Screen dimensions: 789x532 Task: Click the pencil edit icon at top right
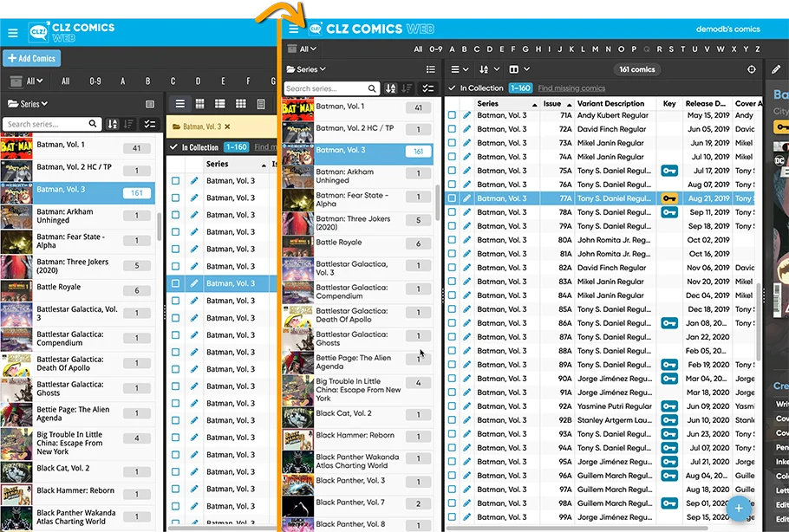776,69
